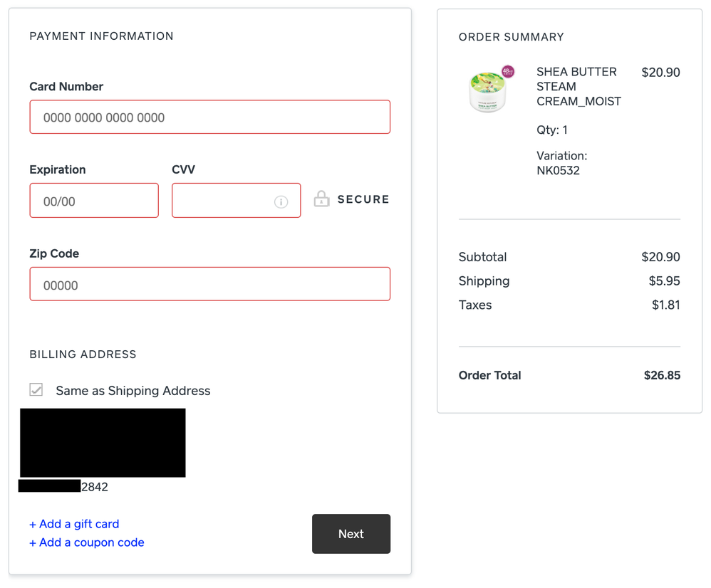Click the Card Number field label

click(66, 87)
